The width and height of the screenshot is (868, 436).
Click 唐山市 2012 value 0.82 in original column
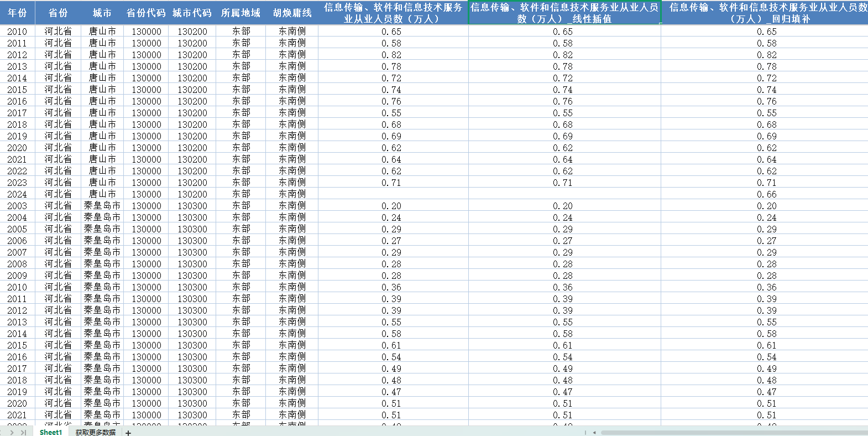391,55
